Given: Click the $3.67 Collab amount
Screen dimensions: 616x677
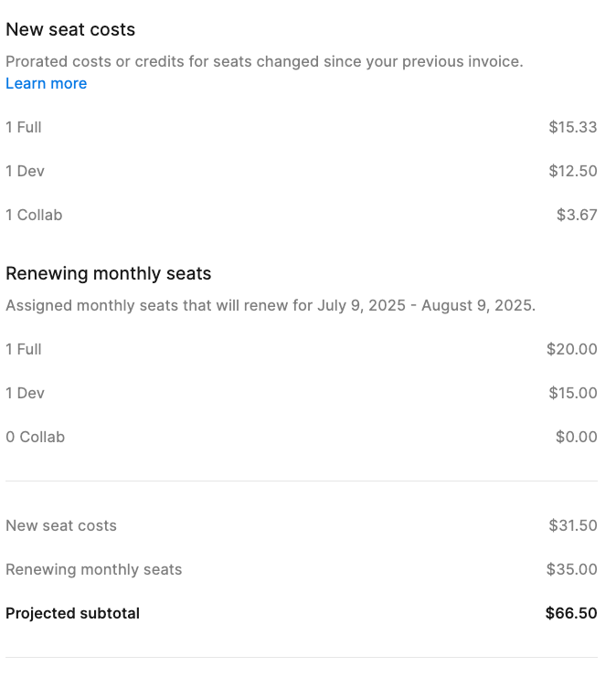Looking at the screenshot, I should point(577,215).
